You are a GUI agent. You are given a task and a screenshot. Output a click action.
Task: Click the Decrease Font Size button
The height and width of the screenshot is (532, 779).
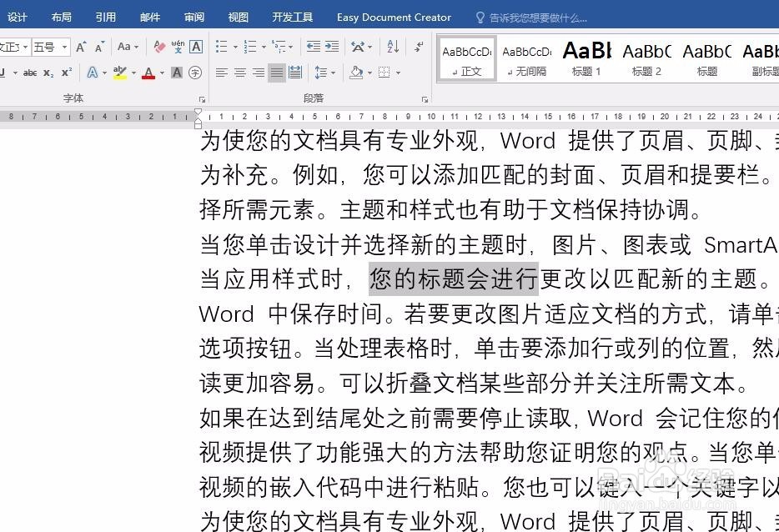point(100,48)
